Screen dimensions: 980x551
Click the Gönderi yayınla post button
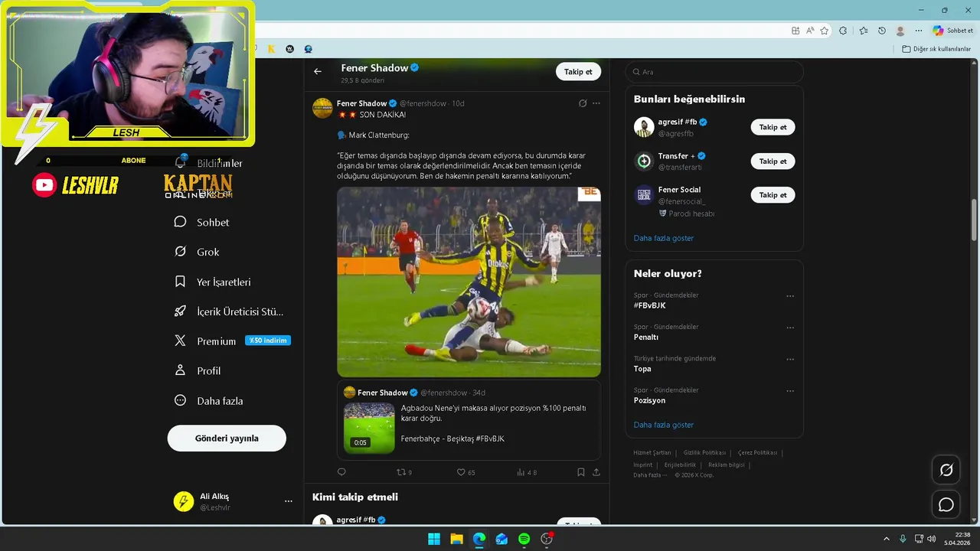227,439
